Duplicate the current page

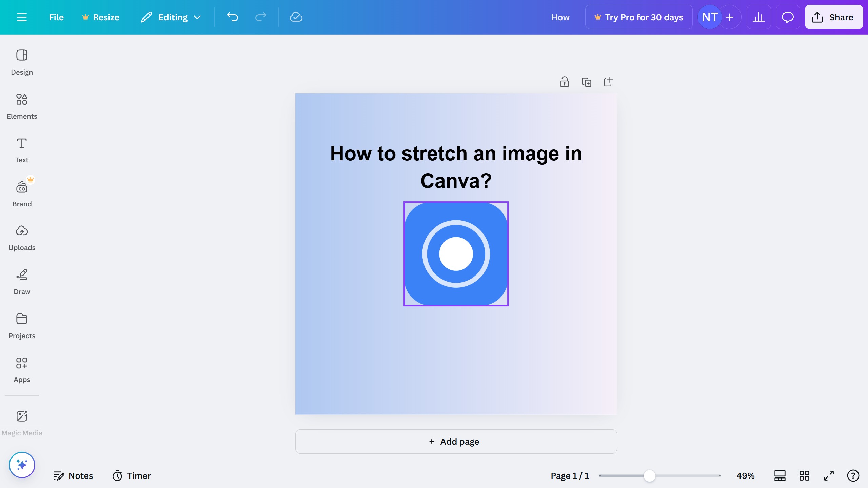(586, 82)
